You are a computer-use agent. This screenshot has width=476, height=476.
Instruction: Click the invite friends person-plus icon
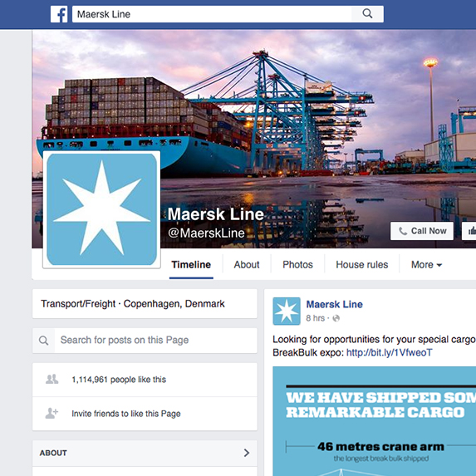pos(52,413)
